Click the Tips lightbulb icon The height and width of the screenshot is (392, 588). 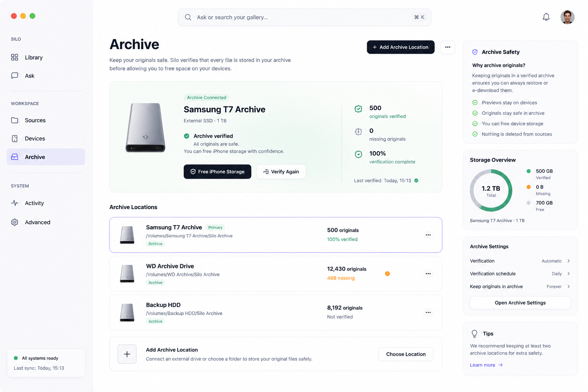475,334
